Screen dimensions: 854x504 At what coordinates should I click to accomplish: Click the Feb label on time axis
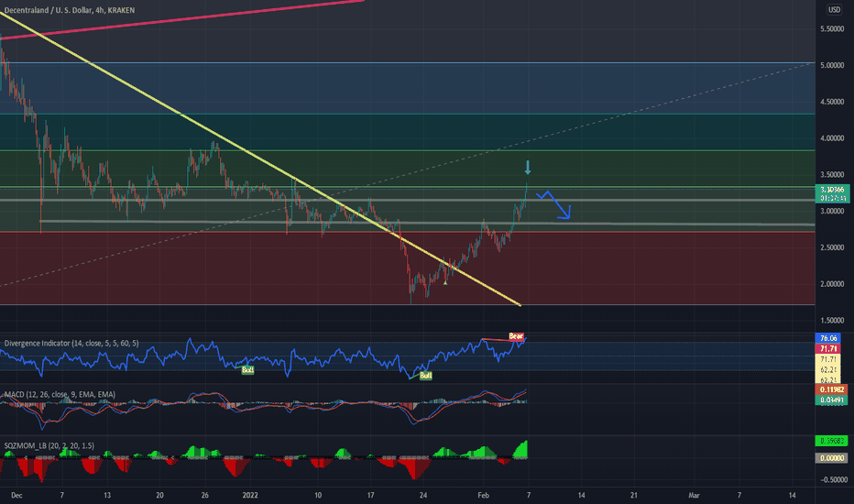point(483,495)
